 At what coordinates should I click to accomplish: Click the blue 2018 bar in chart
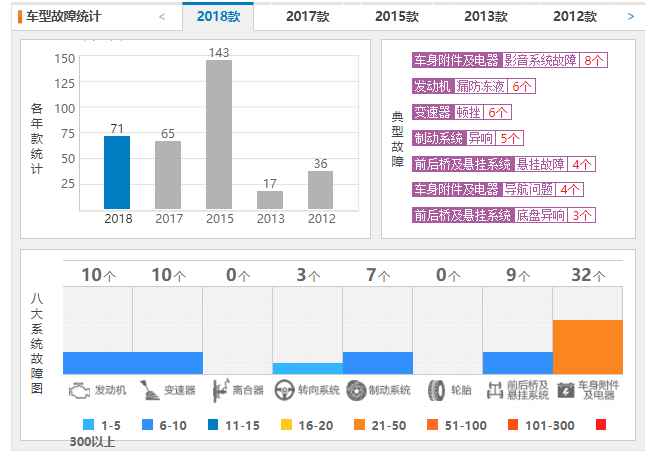117,172
